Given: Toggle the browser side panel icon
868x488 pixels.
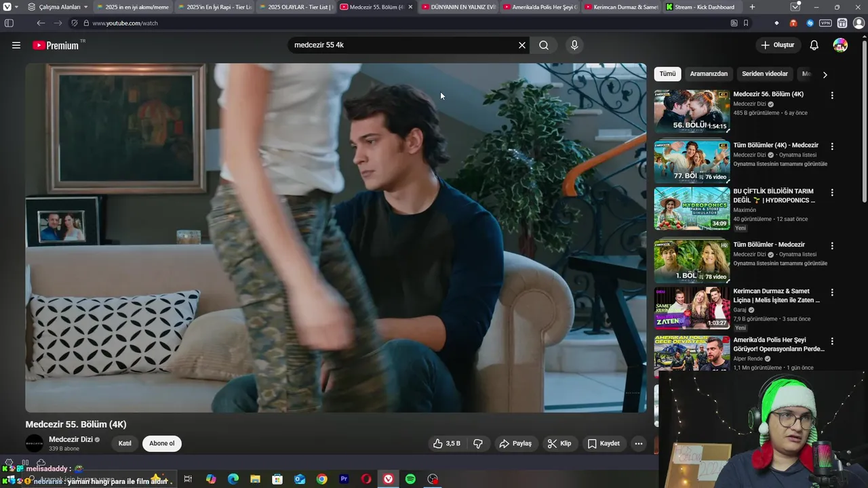Looking at the screenshot, I should pyautogui.click(x=9, y=23).
